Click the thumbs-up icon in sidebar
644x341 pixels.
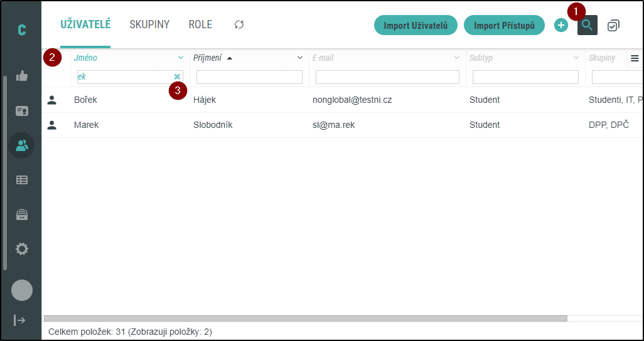point(22,76)
